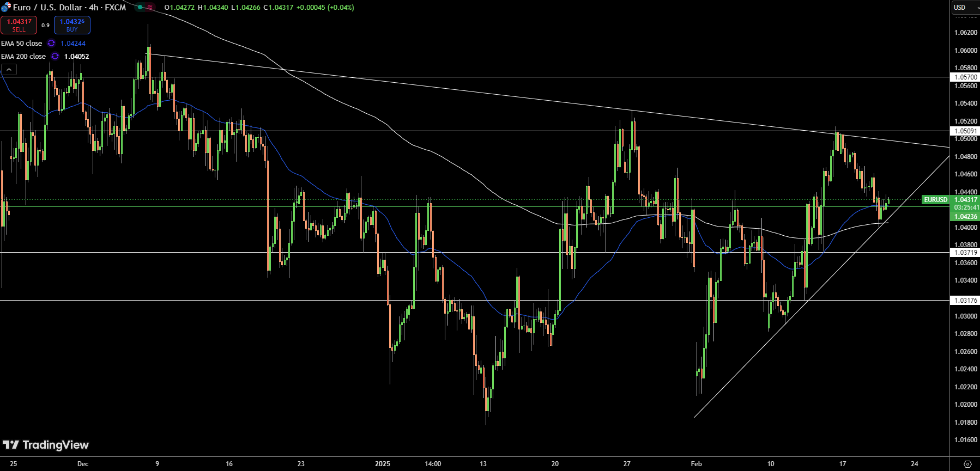Click the 1.03176 horizontal line price label
Image resolution: width=980 pixels, height=471 pixels.
(965, 301)
